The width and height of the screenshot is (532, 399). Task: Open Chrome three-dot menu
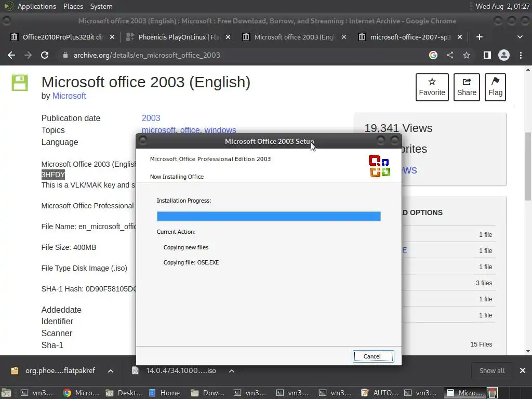(x=521, y=55)
